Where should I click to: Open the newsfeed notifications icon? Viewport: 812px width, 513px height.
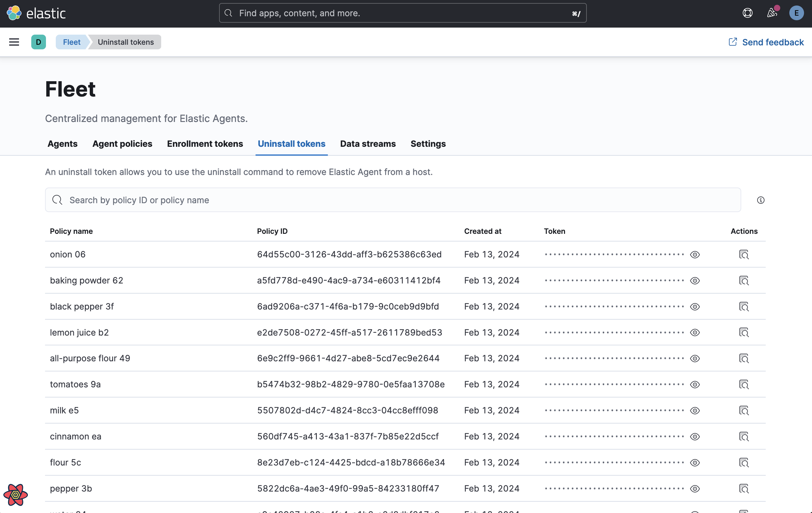772,13
